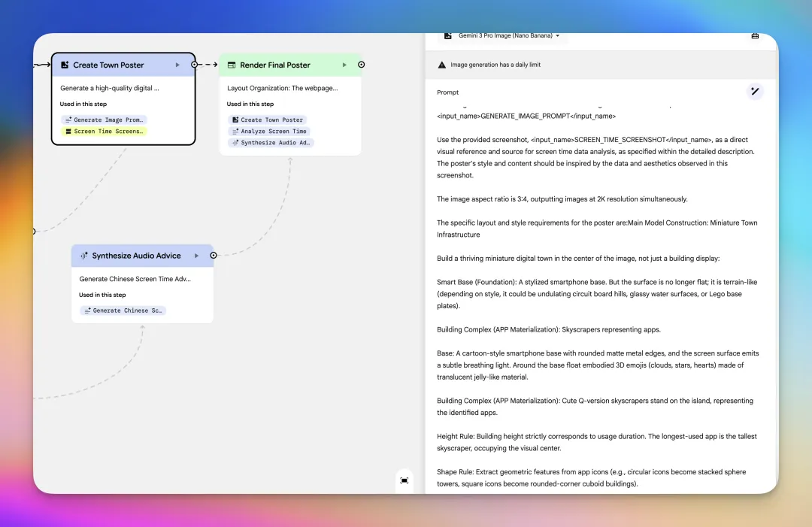This screenshot has width=812, height=527.
Task: Open the Synthesize Audio Ad chip in Render node
Action: point(271,143)
